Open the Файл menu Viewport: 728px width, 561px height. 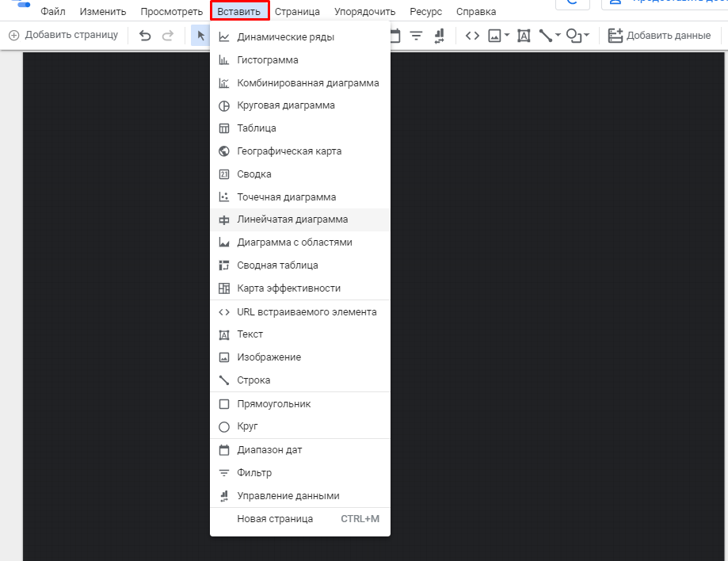point(53,12)
